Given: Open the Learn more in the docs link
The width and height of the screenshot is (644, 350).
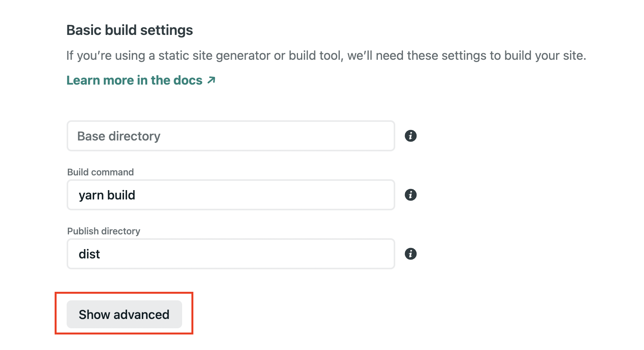Looking at the screenshot, I should tap(134, 80).
